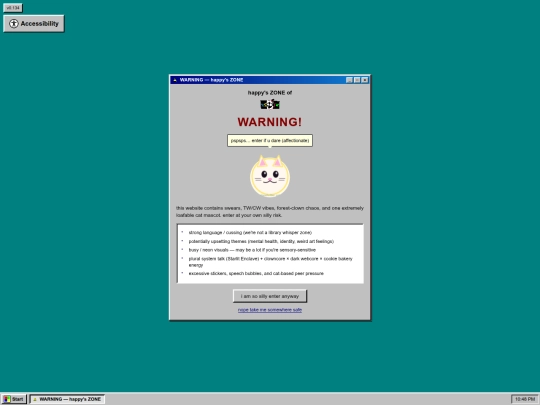Click the 'excessive stickers, speech bubbles' list item
Screen dimensions: 540x405
256,273
